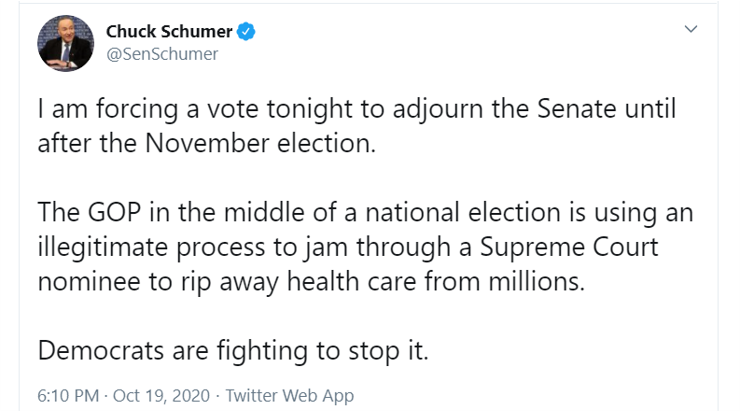Click the word 'Democrats' in the tweet
This screenshot has width=740, height=411.
pos(101,351)
